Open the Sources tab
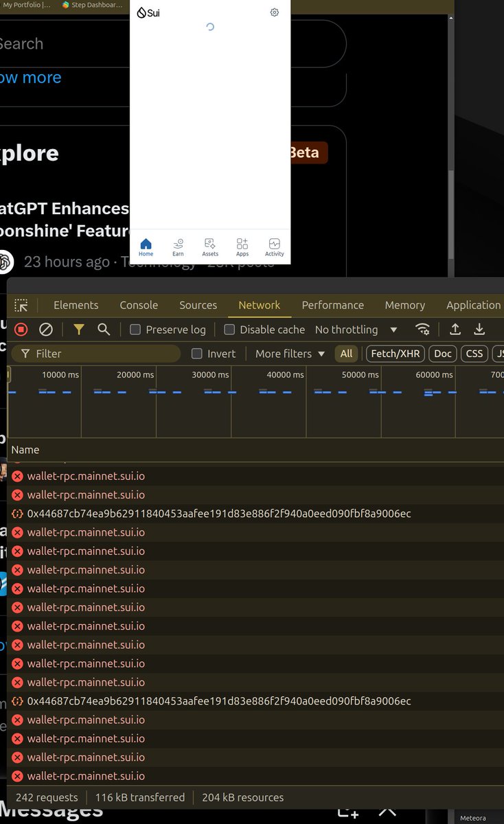The width and height of the screenshot is (504, 824). [x=198, y=305]
